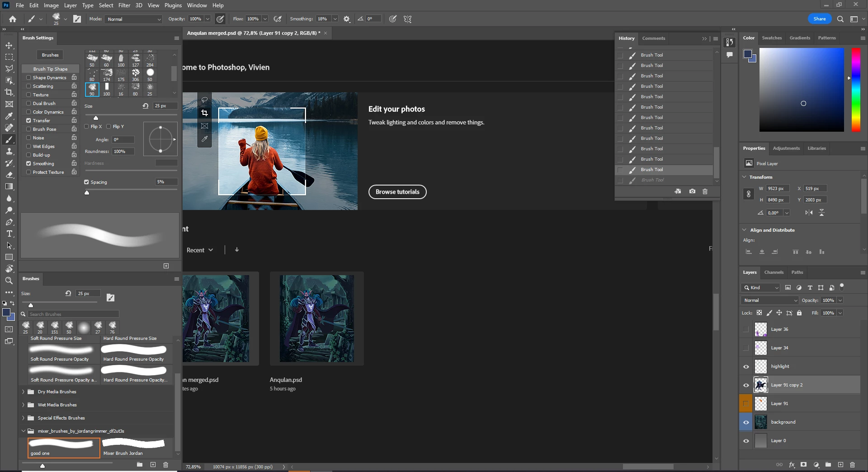
Task: Open the Recent sort dropdown
Action: click(x=200, y=250)
